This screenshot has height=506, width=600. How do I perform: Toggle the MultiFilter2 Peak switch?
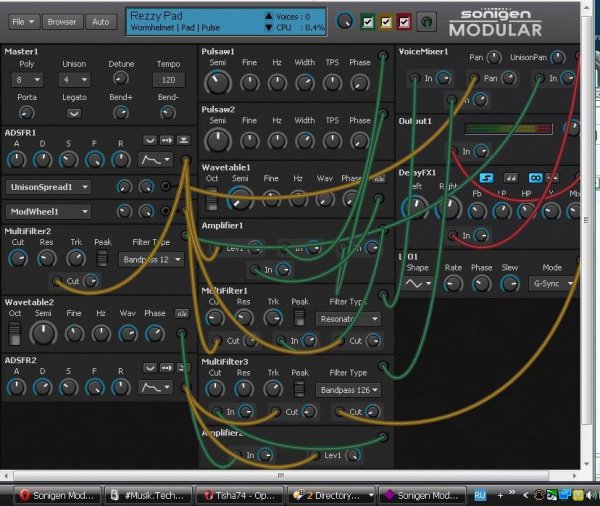point(102,258)
